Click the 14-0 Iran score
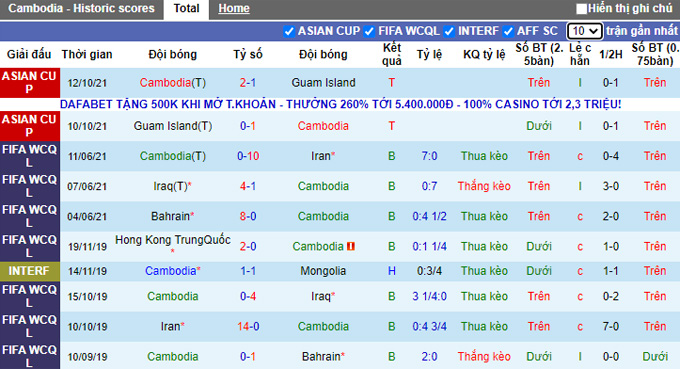680x369 pixels. tap(248, 327)
